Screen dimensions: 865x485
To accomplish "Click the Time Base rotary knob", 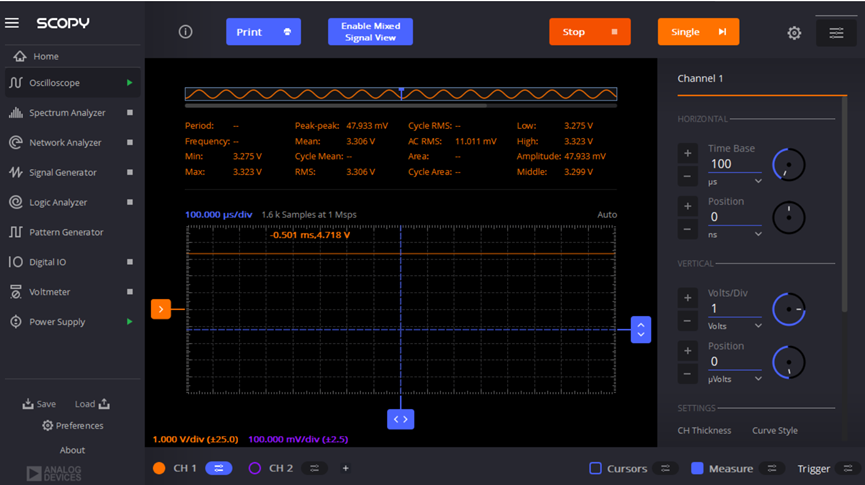I will click(789, 164).
